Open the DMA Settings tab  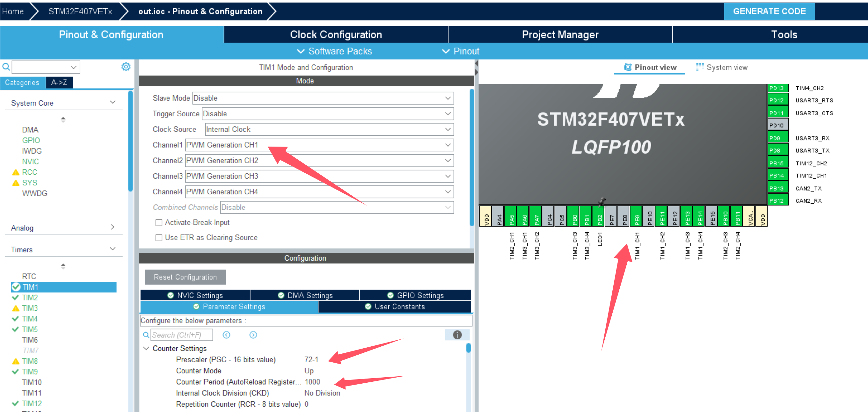(305, 295)
